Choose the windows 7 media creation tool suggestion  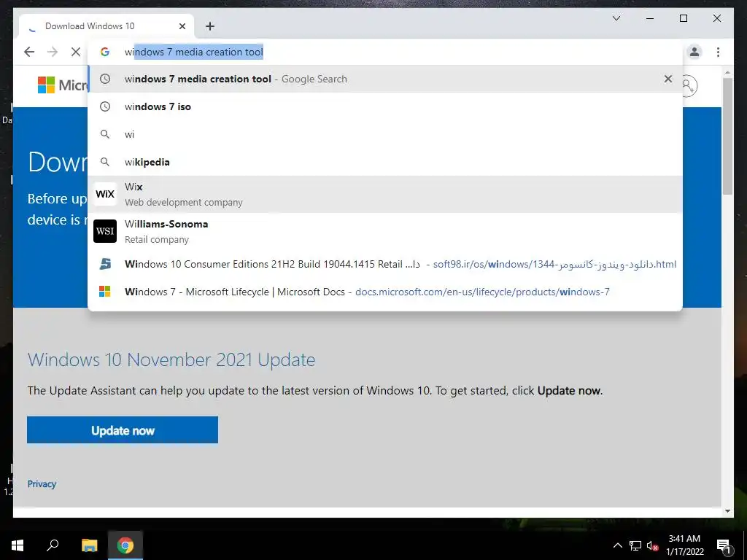(x=385, y=79)
